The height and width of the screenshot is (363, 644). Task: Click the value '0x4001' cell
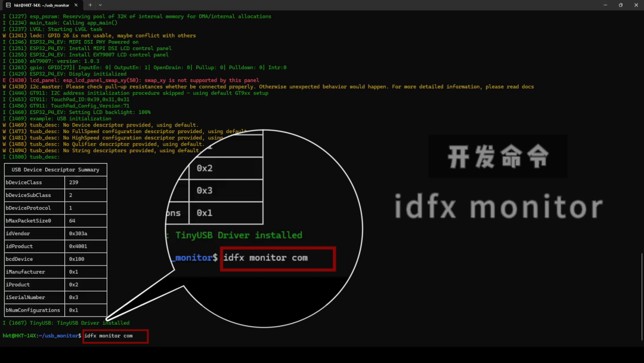[x=86, y=246]
